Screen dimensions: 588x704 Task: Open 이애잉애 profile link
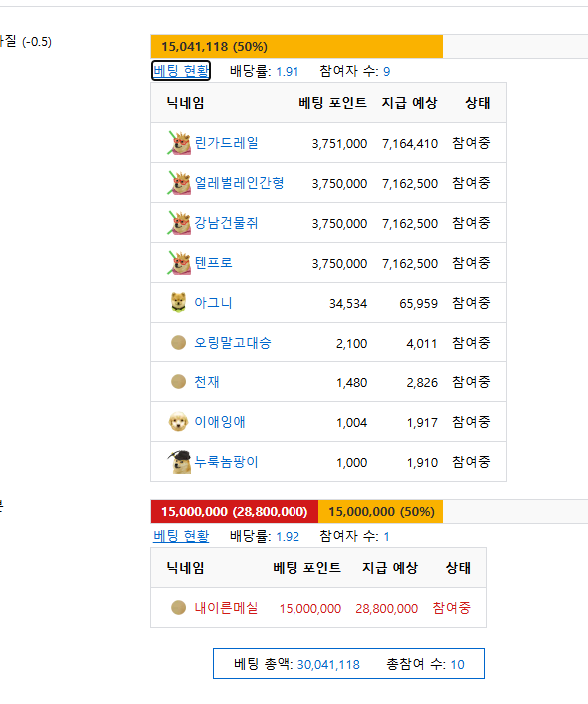[x=220, y=422]
